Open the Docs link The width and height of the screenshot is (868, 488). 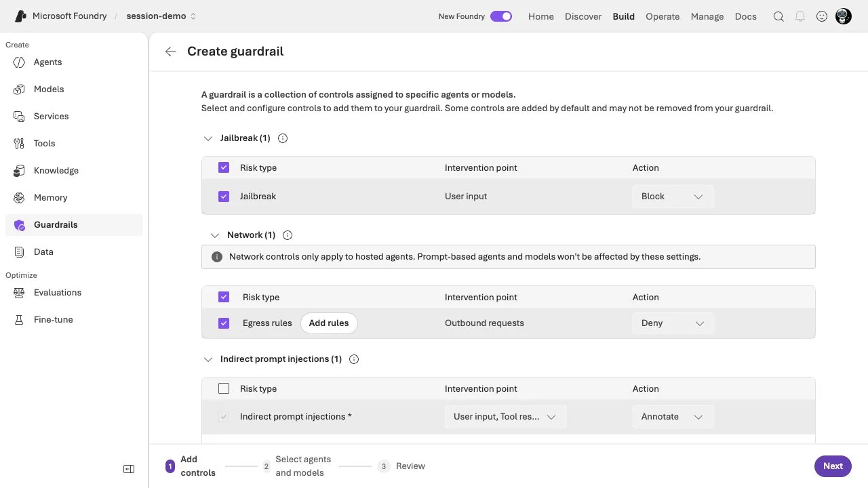[746, 16]
